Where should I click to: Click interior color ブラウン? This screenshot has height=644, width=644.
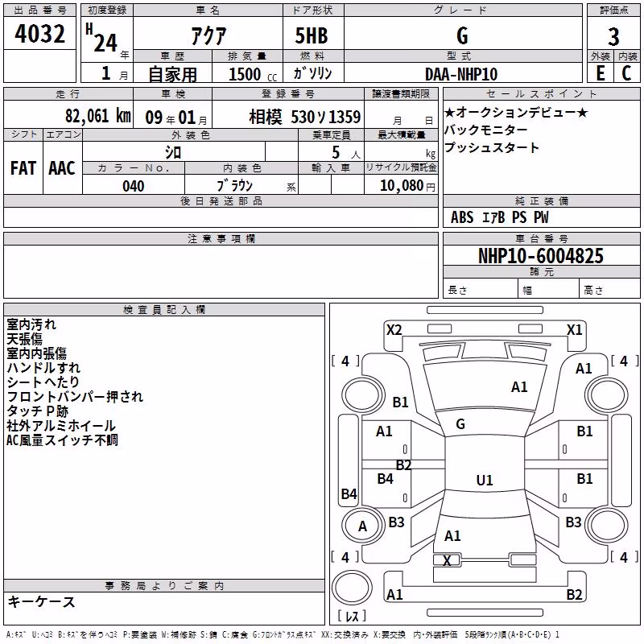pos(235,186)
